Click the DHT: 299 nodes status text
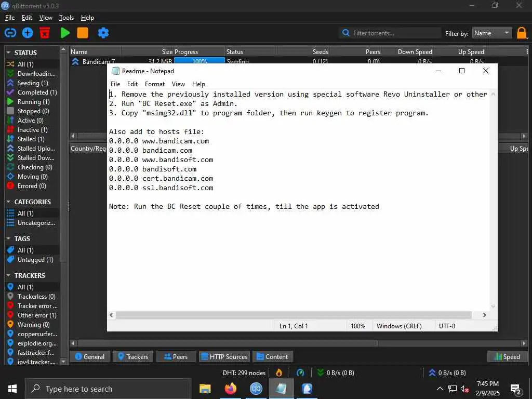 pyautogui.click(x=244, y=373)
